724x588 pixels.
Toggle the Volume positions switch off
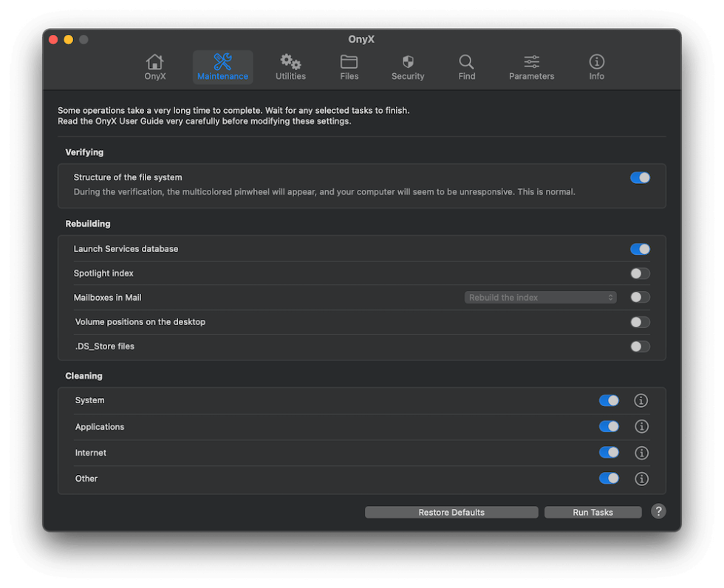tap(640, 322)
